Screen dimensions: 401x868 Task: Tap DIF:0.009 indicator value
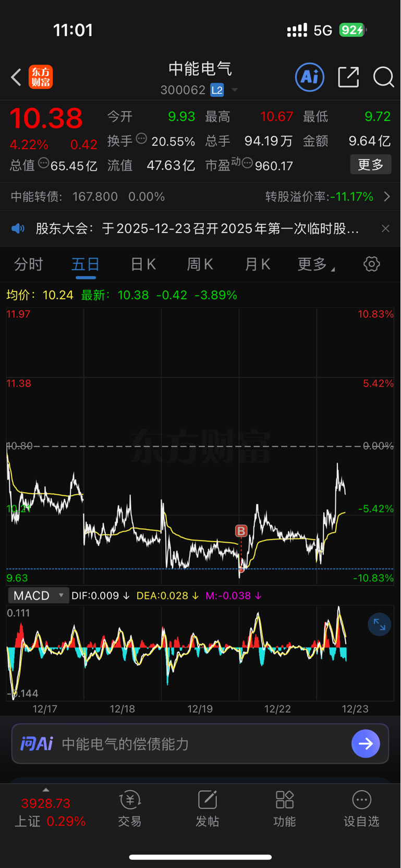click(x=100, y=595)
